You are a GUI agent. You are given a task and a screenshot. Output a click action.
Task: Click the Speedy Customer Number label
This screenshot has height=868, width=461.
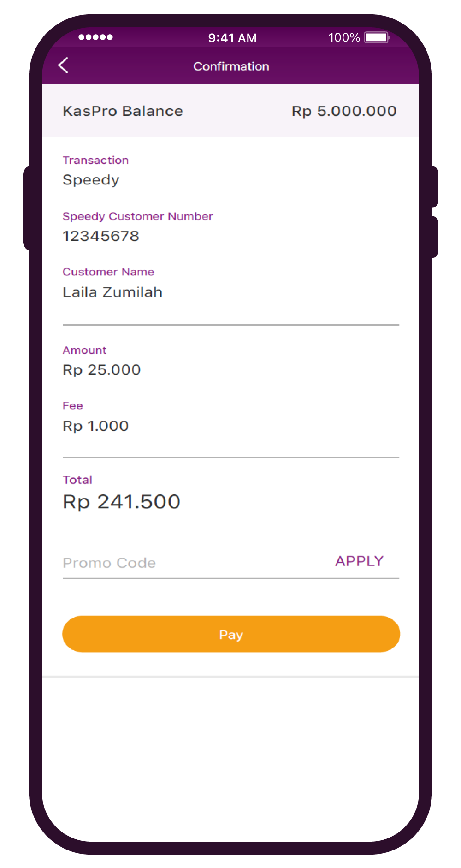coord(137,216)
